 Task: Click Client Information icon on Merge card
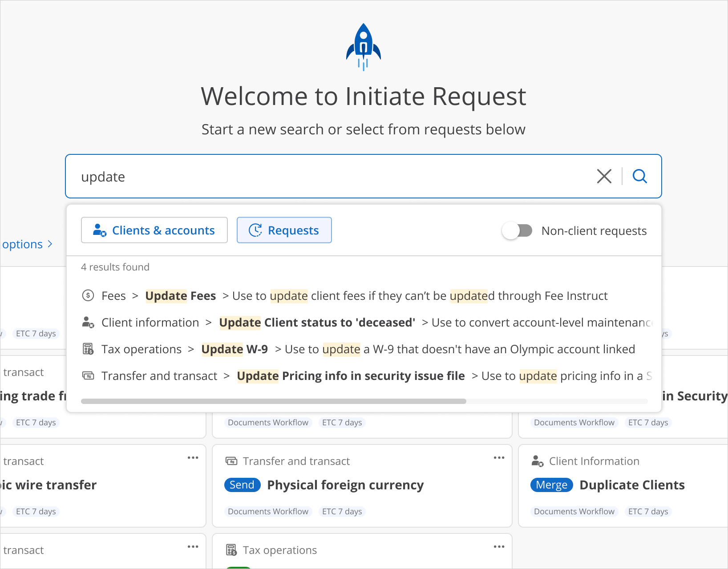(x=538, y=461)
